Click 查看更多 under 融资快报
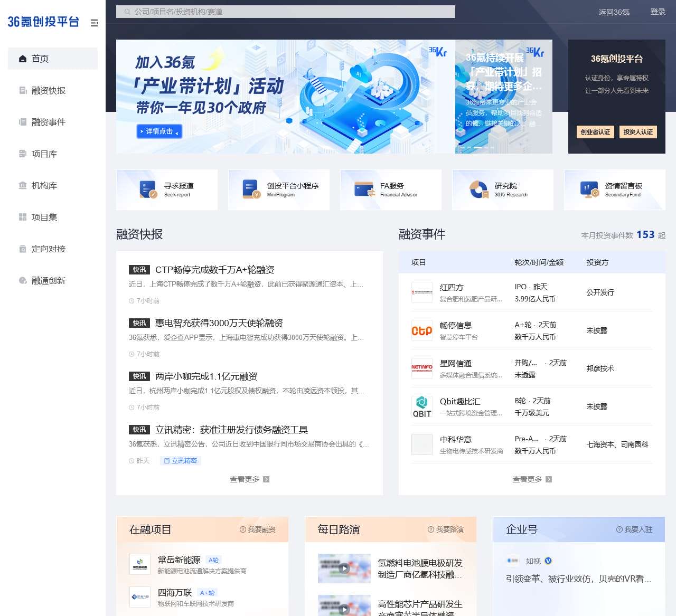Image resolution: width=676 pixels, height=616 pixels. pos(249,479)
